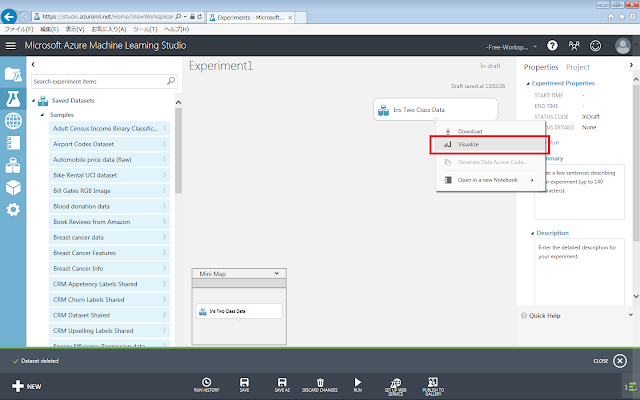Collapse Experiment Properties section
This screenshot has width=640, height=400.
pos(528,83)
